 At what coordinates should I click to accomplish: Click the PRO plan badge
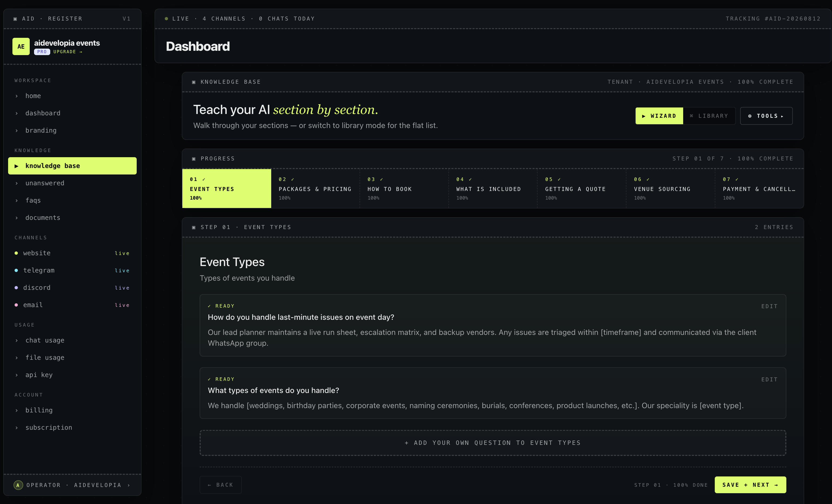42,52
